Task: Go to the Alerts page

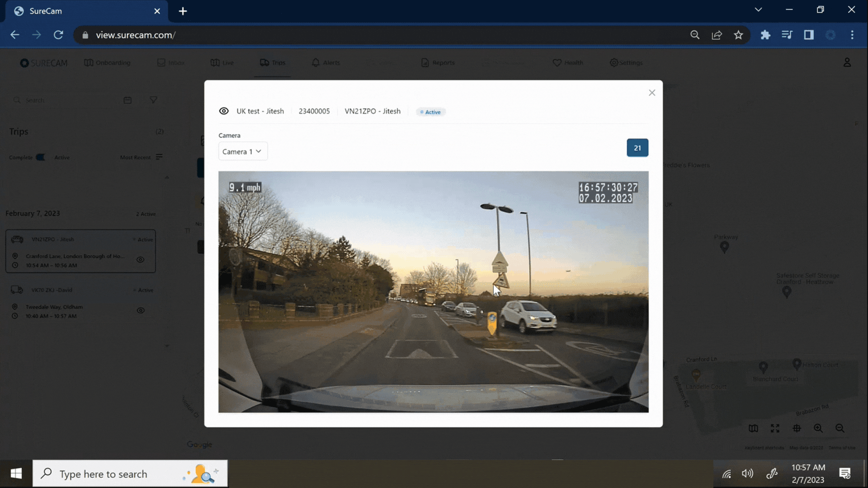Action: pos(325,63)
